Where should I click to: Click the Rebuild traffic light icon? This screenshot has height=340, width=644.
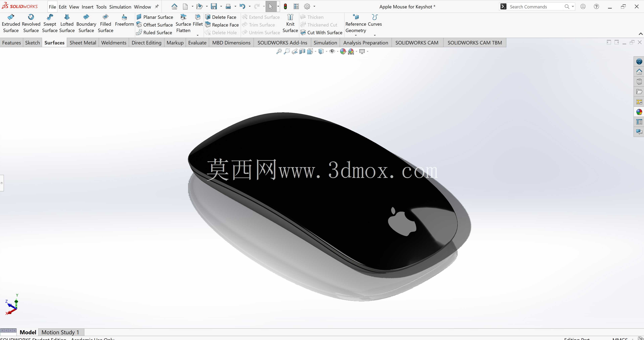coord(285,7)
